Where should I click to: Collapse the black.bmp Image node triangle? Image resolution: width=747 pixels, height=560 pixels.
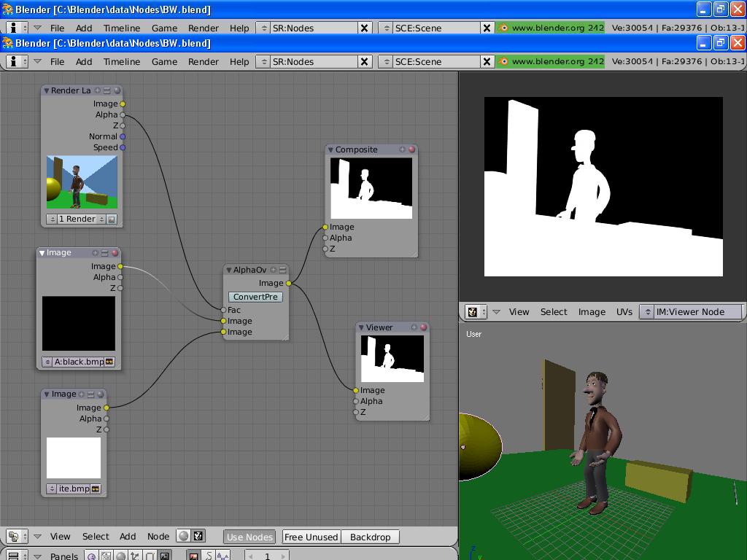[x=42, y=253]
